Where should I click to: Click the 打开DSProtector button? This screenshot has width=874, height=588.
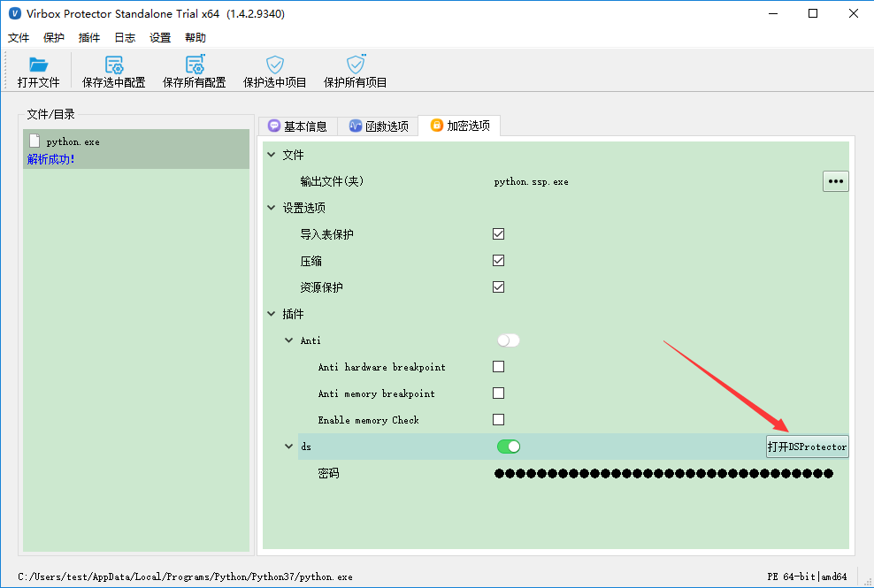point(807,447)
